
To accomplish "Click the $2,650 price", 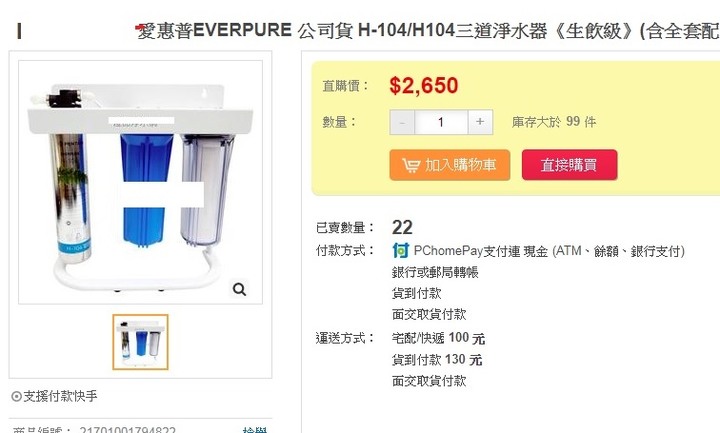I will (423, 85).
